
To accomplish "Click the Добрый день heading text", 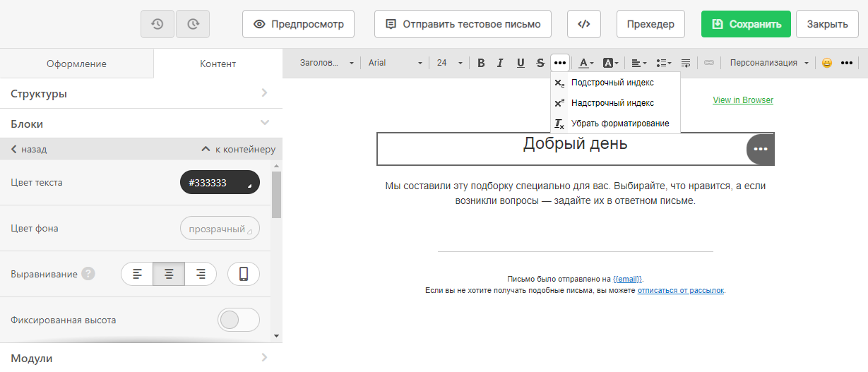I will click(575, 144).
